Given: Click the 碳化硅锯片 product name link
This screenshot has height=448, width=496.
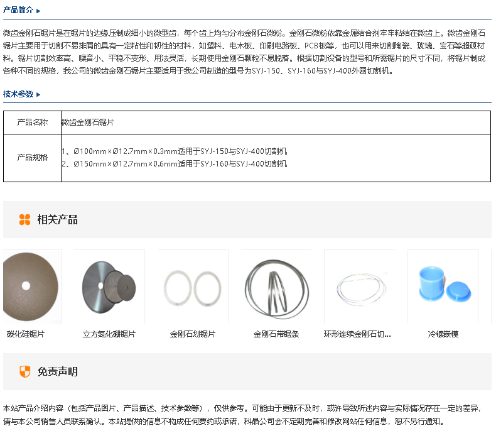Looking at the screenshot, I should coord(26,334).
